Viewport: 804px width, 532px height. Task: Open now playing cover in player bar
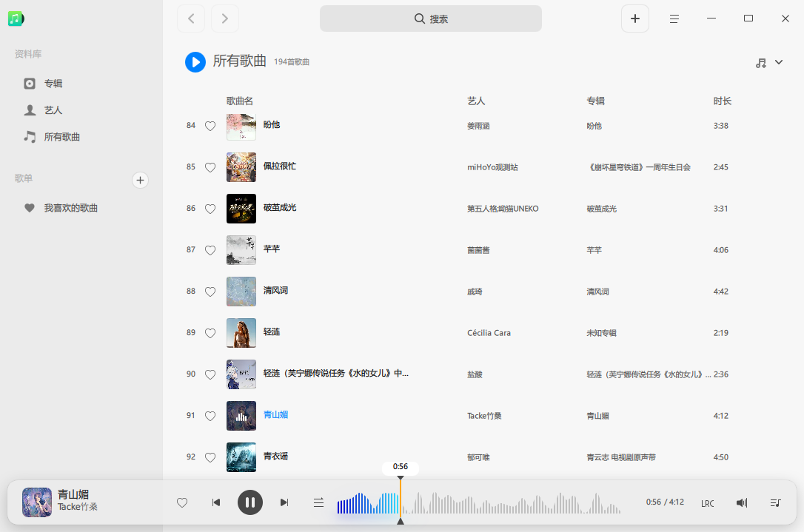(37, 502)
